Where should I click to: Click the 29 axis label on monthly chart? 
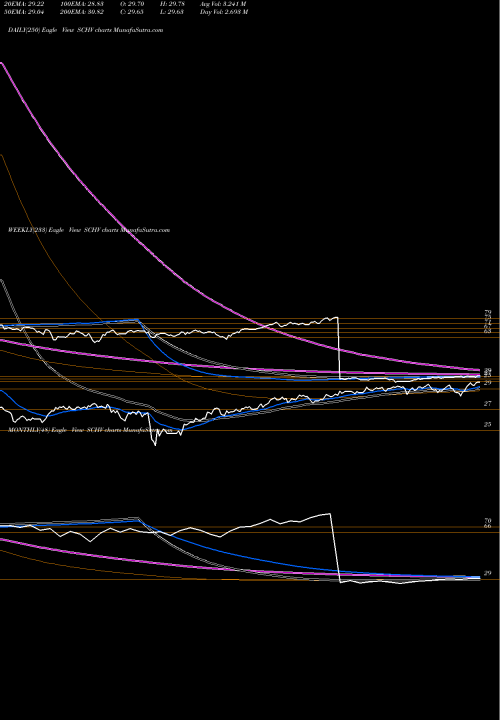pos(488,573)
